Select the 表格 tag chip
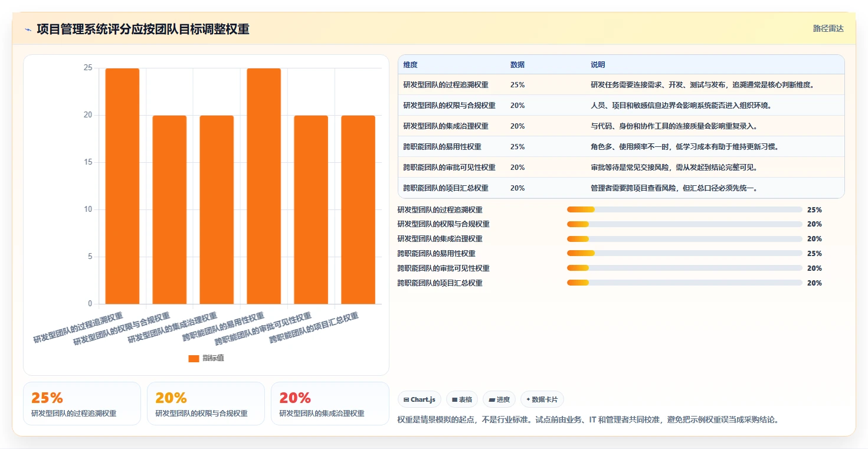Screen dimensions: 868x449 tap(461, 399)
